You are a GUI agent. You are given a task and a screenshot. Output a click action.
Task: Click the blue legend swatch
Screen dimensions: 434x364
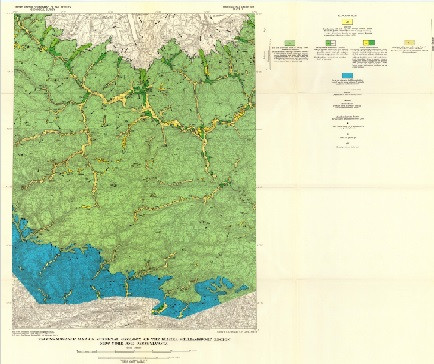click(x=347, y=76)
